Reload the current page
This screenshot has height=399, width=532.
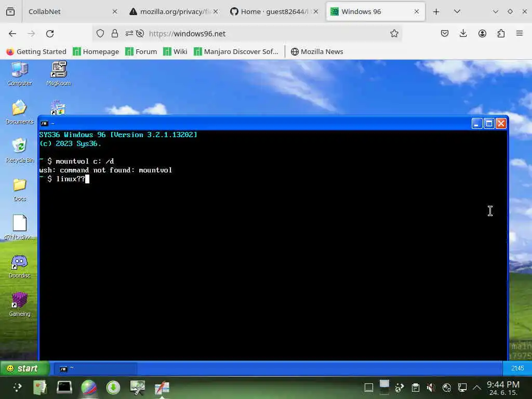point(50,34)
